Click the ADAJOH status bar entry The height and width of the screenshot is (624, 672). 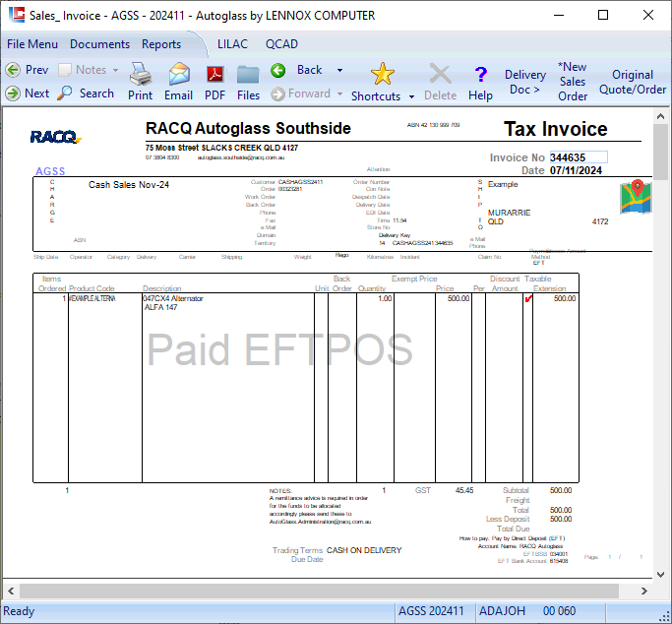coord(502,611)
